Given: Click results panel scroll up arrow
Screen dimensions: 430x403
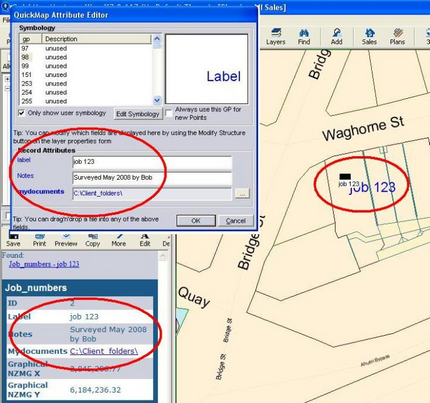Looking at the screenshot, I should click(163, 256).
